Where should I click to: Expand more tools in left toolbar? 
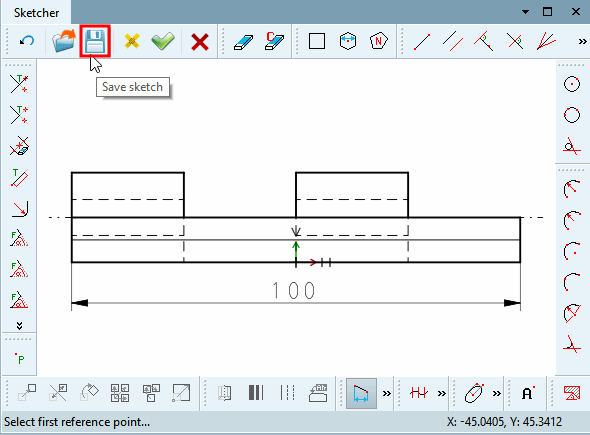[x=19, y=325]
